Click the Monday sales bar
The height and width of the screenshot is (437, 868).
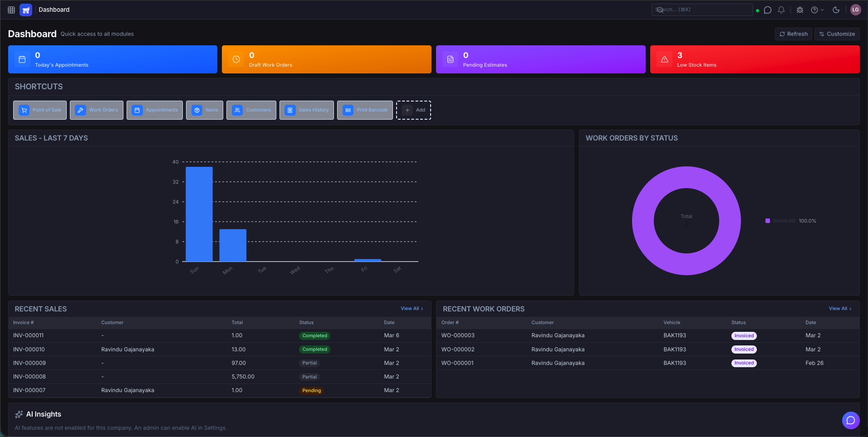(x=233, y=245)
